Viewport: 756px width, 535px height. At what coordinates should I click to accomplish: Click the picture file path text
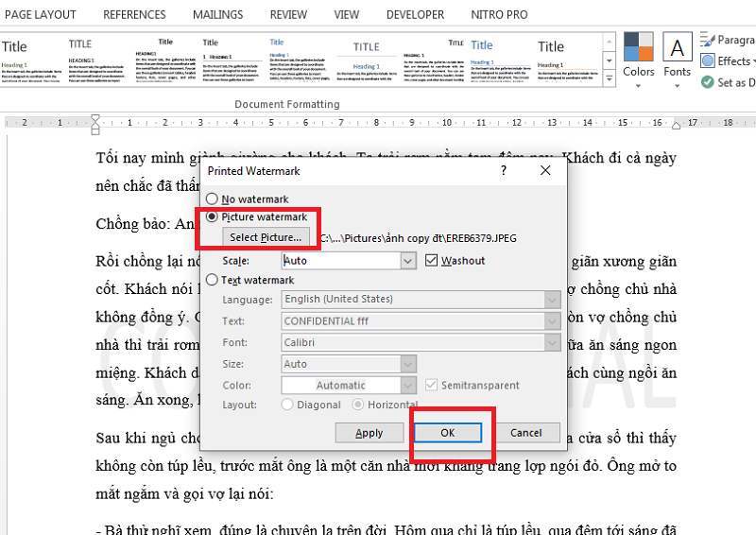point(418,238)
